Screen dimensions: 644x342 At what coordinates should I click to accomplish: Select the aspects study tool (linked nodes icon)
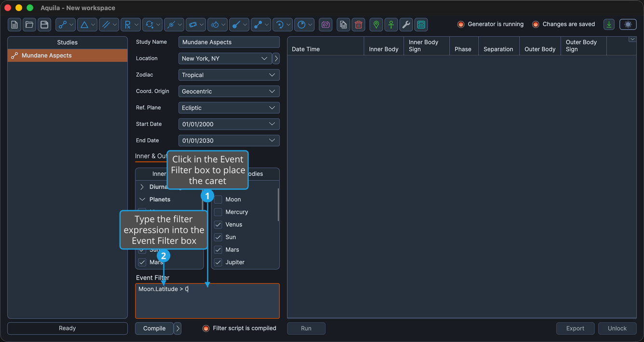pyautogui.click(x=66, y=25)
